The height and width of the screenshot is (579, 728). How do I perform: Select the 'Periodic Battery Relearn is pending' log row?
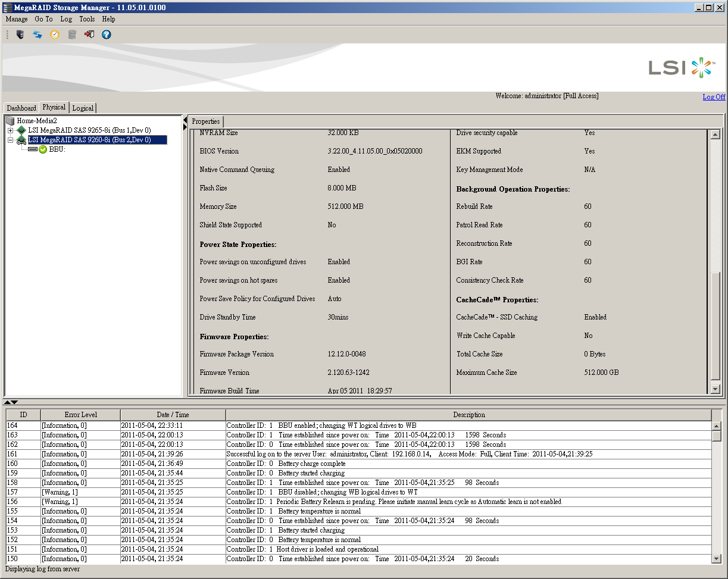click(359, 502)
